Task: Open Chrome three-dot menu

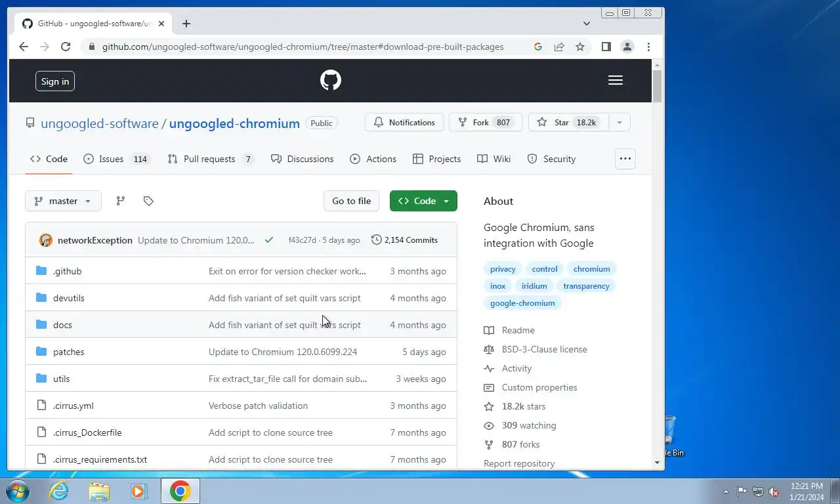Action: [648, 47]
